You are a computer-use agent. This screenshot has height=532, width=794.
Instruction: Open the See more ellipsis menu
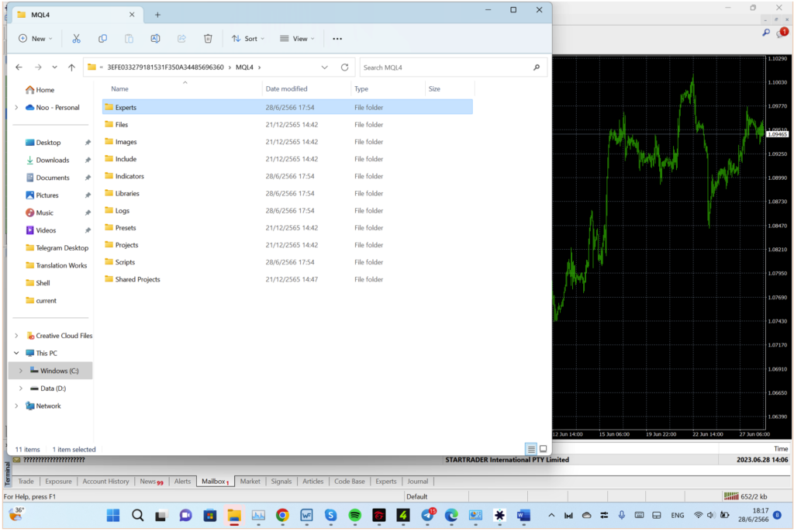[337, 39]
